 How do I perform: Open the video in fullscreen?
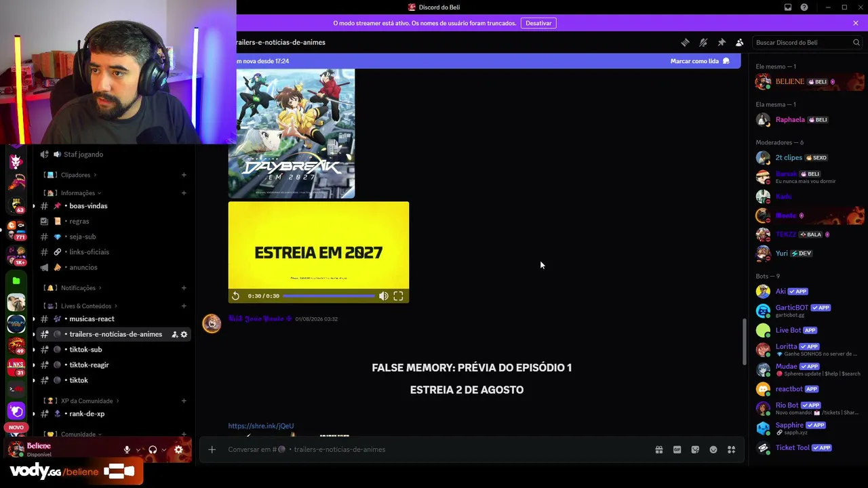pos(399,296)
